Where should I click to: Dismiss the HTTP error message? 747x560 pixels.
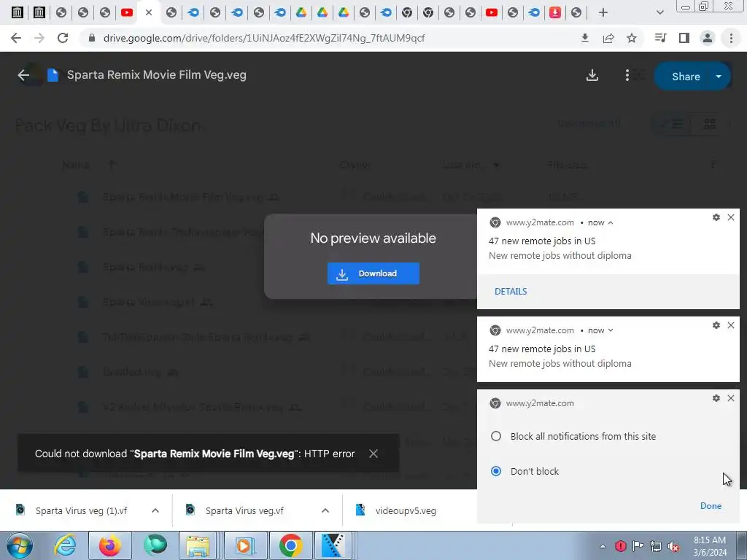coord(373,454)
